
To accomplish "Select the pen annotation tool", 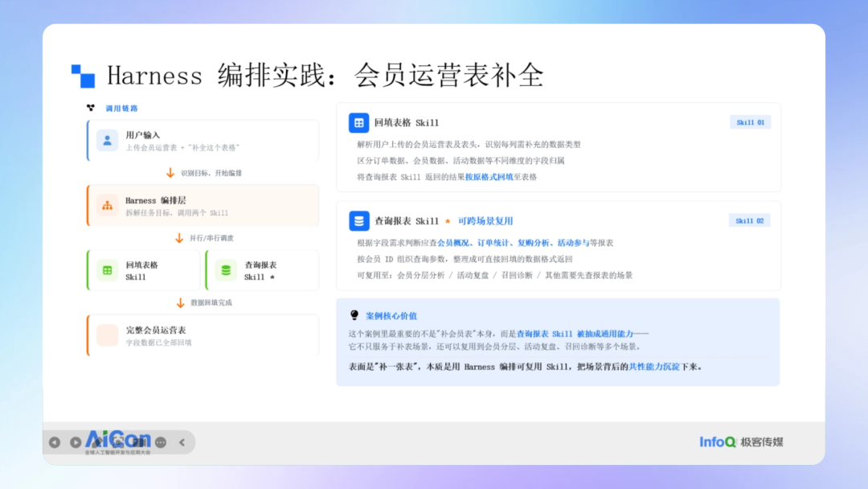I will point(97,442).
